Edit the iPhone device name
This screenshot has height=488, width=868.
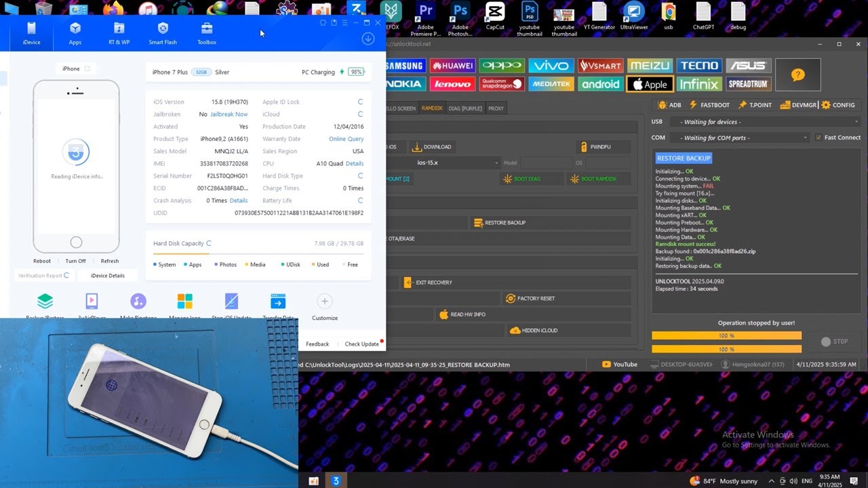click(x=87, y=68)
